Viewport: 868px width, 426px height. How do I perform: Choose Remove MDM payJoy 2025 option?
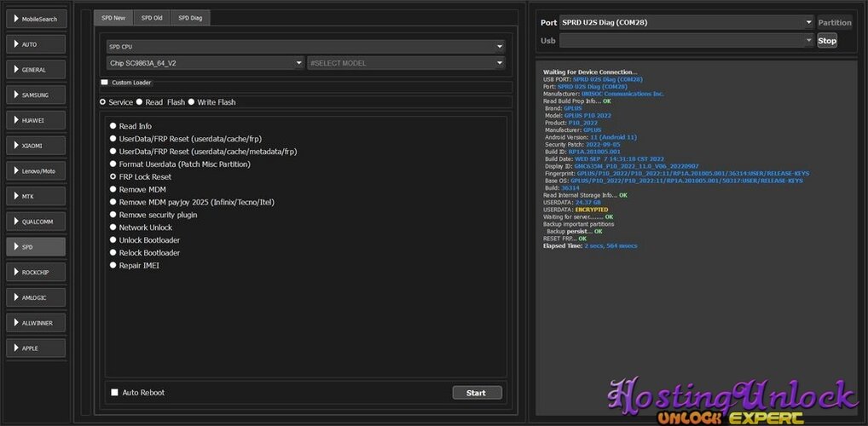pos(192,203)
